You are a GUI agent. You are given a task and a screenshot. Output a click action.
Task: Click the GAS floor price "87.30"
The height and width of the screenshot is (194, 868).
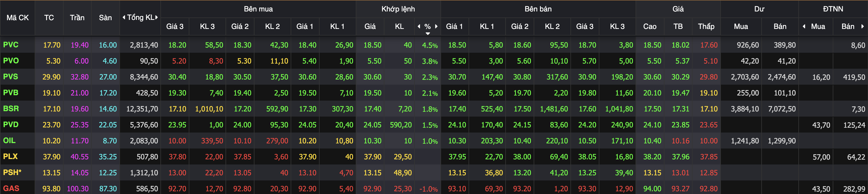pos(108,189)
